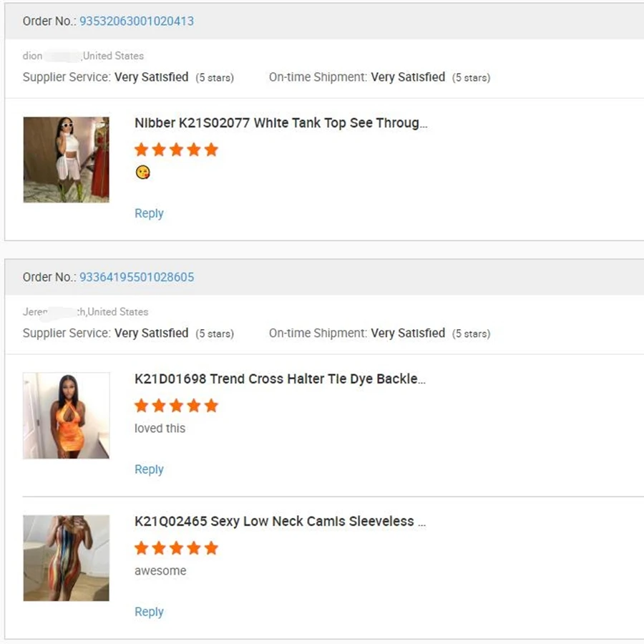
Task: Open the striped camis dress thumbnail
Action: coord(67,558)
